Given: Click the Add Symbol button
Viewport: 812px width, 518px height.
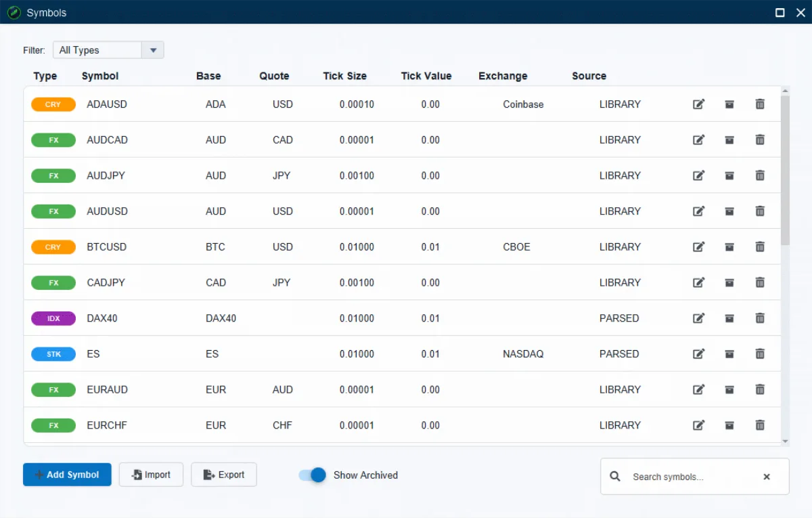Looking at the screenshot, I should pos(67,475).
